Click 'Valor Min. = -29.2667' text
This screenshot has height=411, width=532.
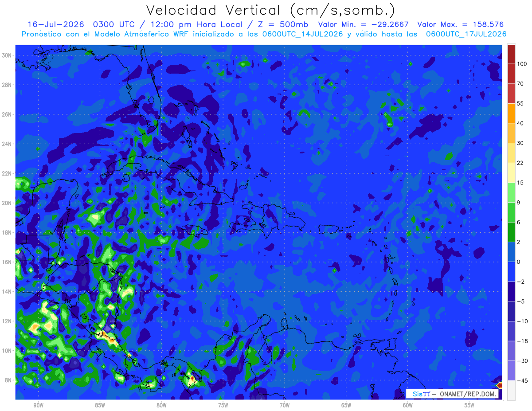364,24
